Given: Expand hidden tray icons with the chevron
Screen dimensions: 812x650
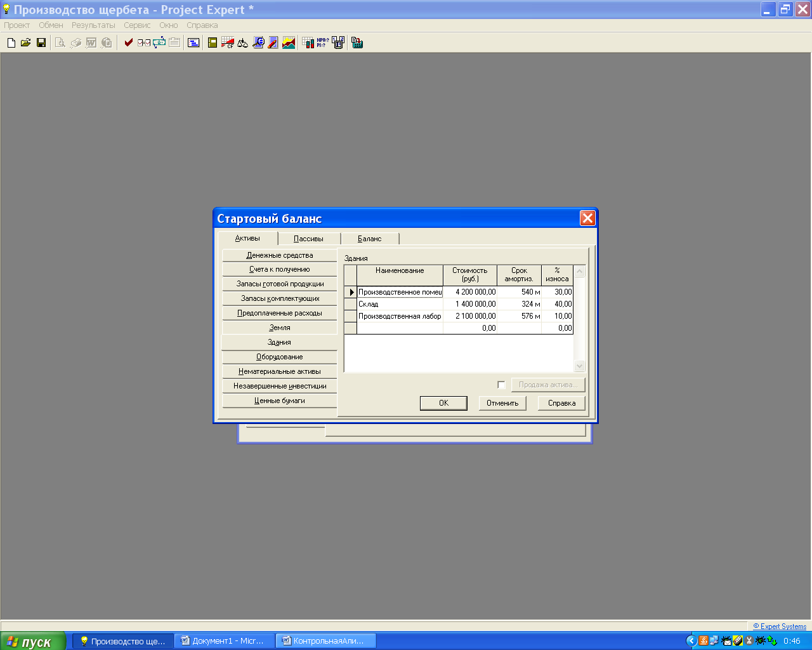Looking at the screenshot, I should [x=691, y=641].
